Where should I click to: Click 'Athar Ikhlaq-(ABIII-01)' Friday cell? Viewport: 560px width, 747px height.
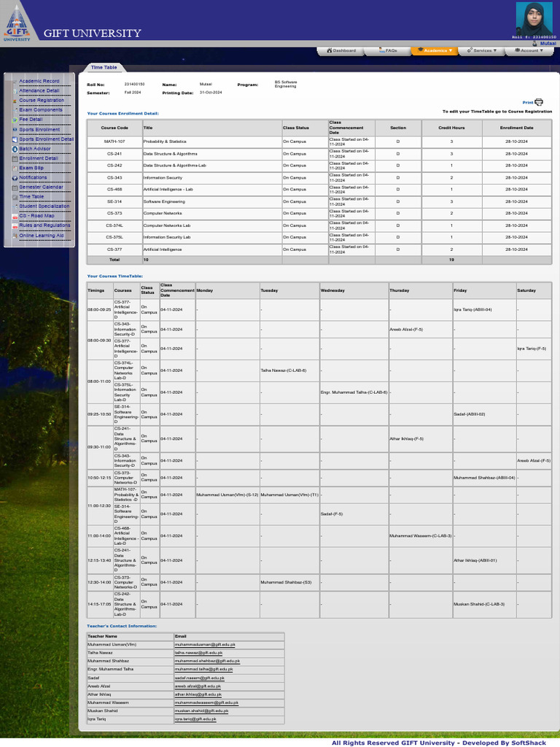[x=484, y=560]
